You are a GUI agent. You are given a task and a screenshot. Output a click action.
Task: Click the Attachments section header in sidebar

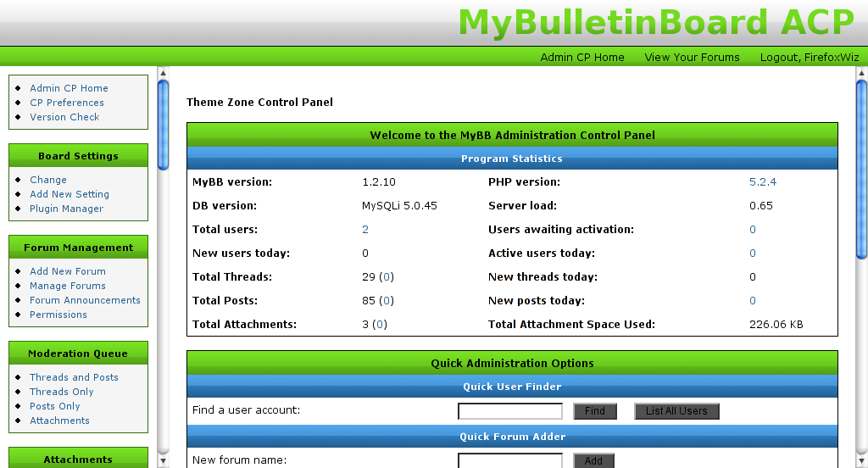[x=78, y=458]
